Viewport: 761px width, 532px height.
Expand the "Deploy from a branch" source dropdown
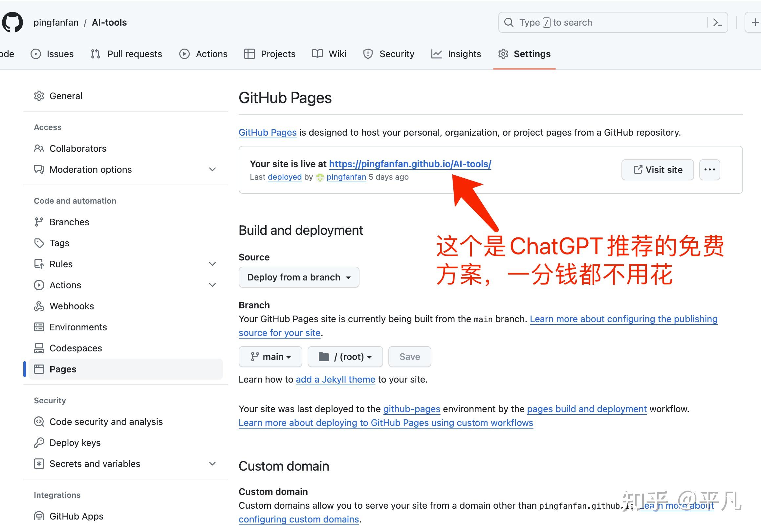click(x=299, y=277)
